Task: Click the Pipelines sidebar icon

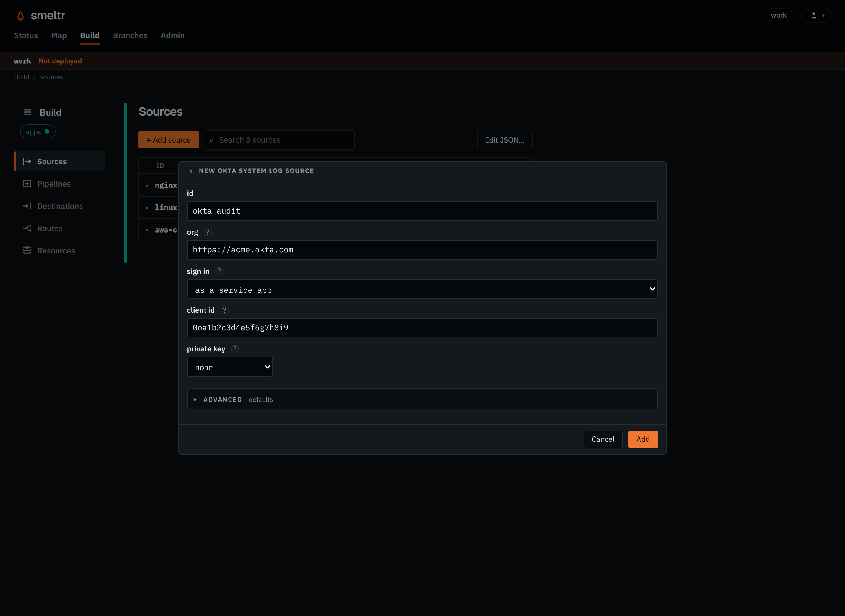Action: (27, 184)
